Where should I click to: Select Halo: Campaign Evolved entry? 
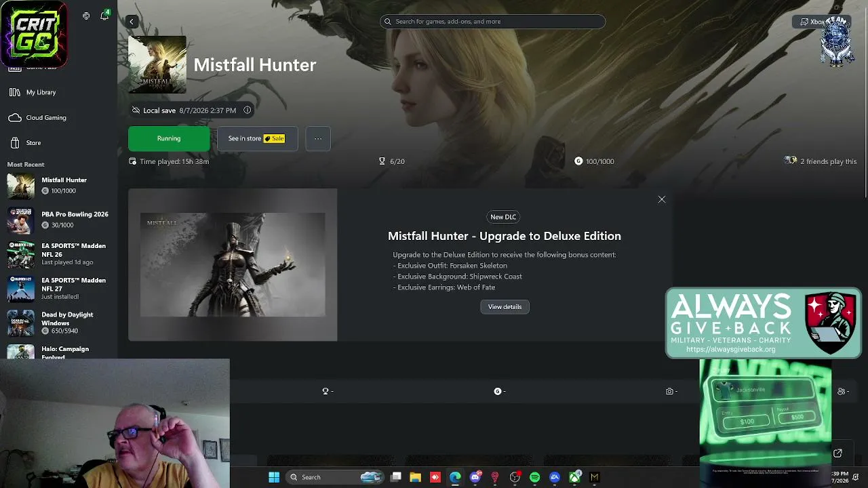tap(58, 352)
